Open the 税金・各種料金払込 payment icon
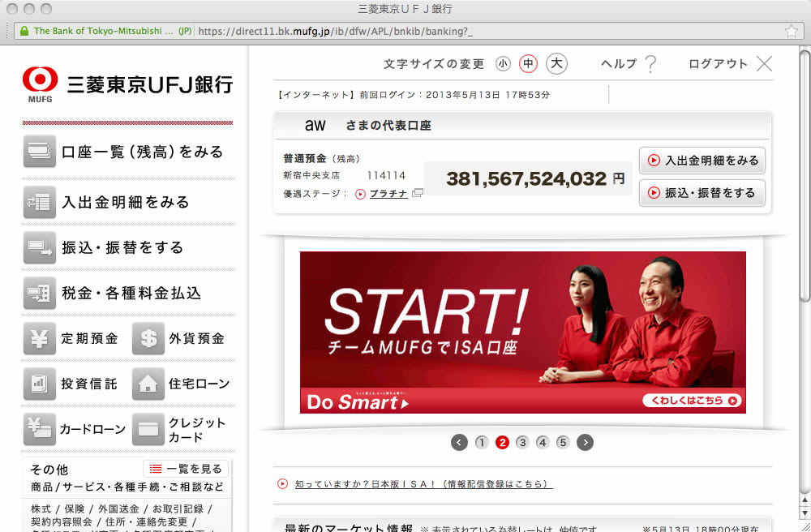This screenshot has height=532, width=811. click(39, 293)
